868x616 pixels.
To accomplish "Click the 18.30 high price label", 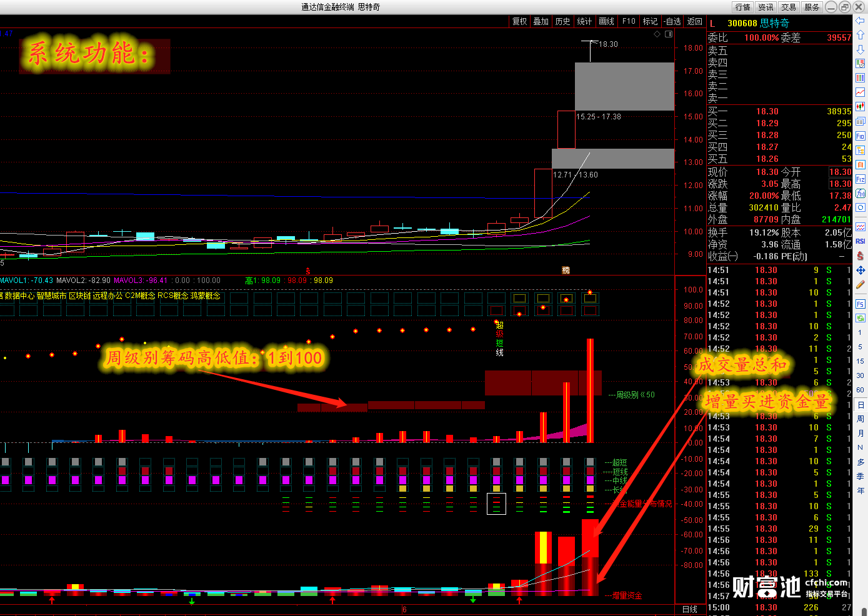I will 608,44.
